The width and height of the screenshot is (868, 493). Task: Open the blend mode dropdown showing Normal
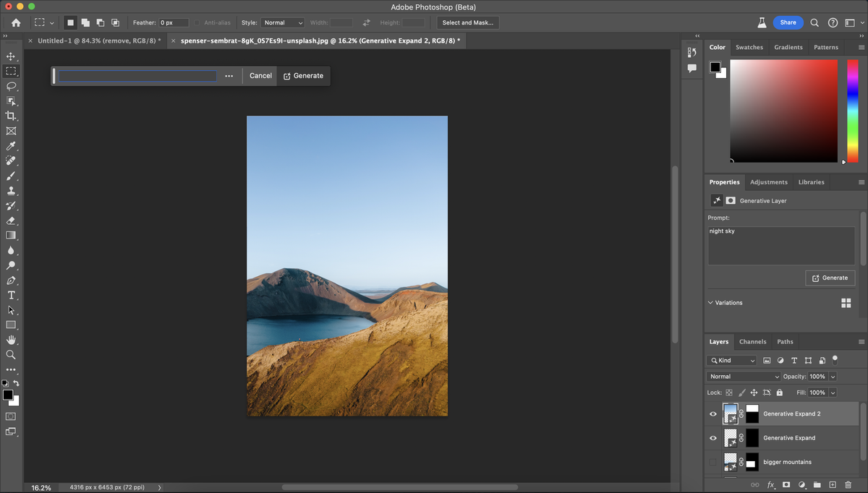coord(743,376)
